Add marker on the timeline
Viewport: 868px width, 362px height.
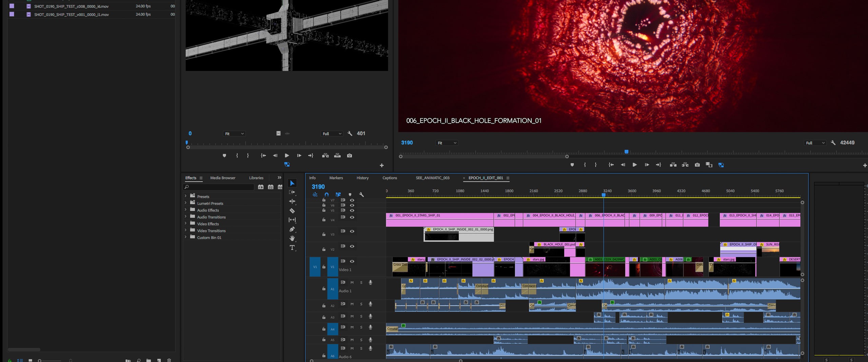[350, 195]
